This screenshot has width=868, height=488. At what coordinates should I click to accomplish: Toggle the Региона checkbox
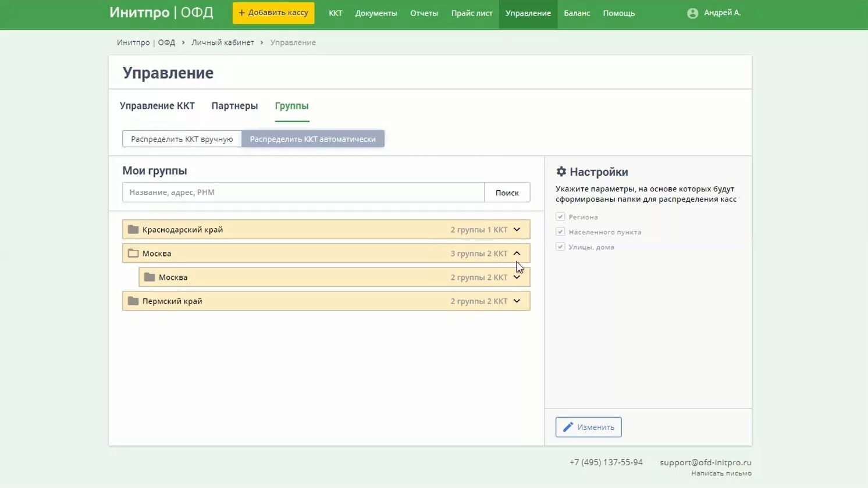pyautogui.click(x=560, y=216)
